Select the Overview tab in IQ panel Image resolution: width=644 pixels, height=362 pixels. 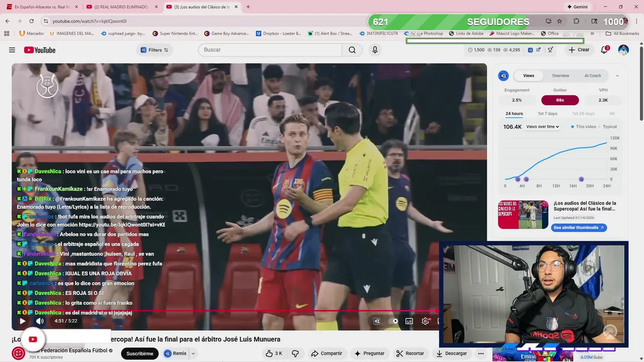(x=560, y=75)
